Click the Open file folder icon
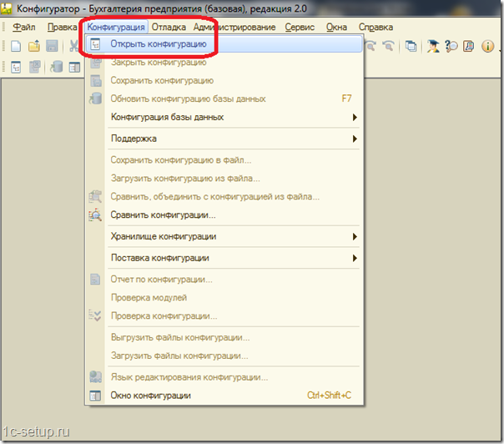The image size is (504, 444). 34,46
